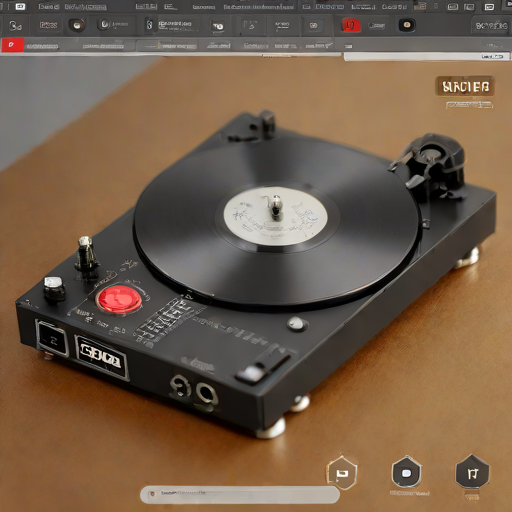Screen dimensions: 512x512
Task: Click the light rounded search bar below the photo
Action: [x=240, y=495]
